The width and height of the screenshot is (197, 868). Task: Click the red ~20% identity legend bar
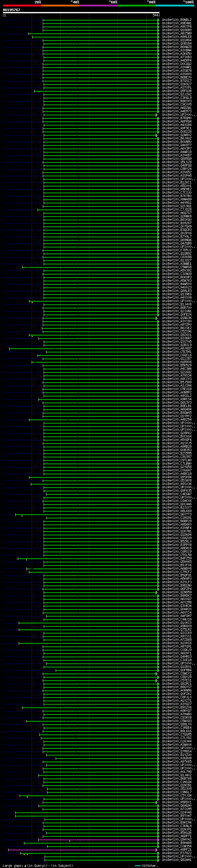click(22, 6)
